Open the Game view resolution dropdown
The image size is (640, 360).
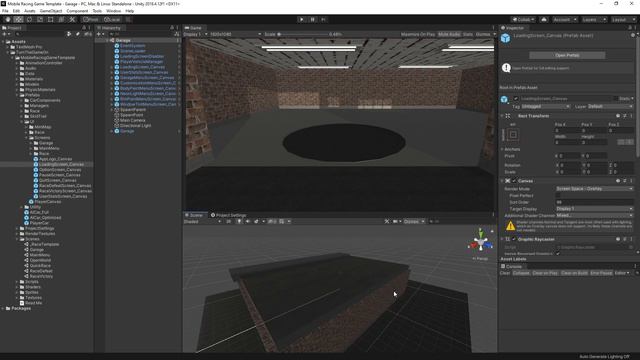pos(236,34)
